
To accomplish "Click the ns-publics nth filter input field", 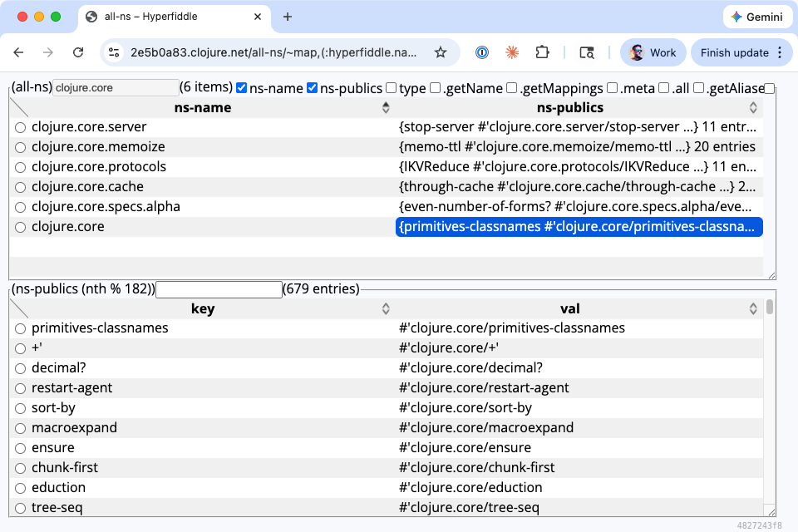I will pos(219,289).
